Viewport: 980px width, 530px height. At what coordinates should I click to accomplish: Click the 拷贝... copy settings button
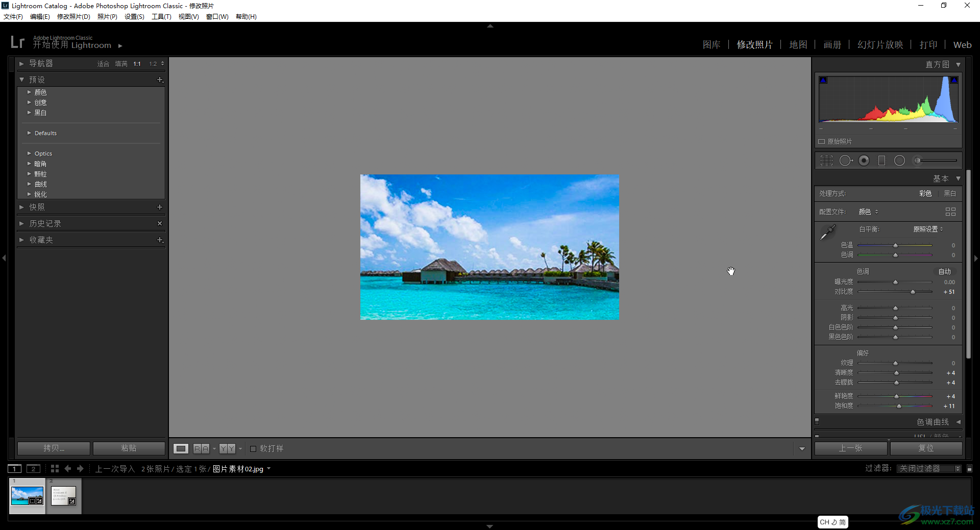coord(54,448)
